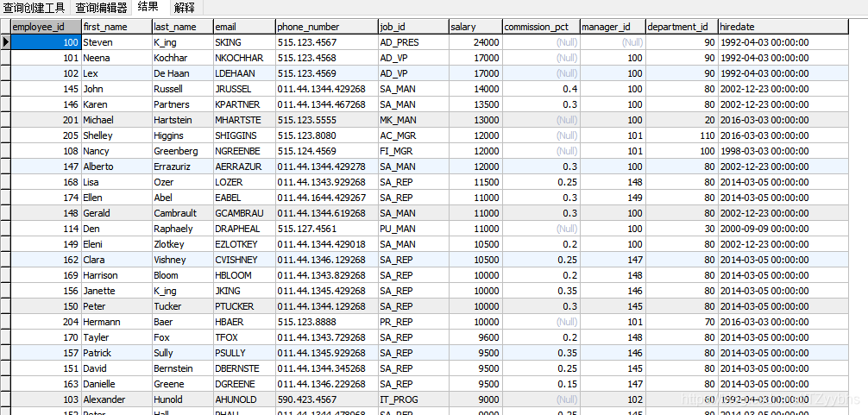Click the first_name column header
The image size is (868, 415).
[116, 27]
